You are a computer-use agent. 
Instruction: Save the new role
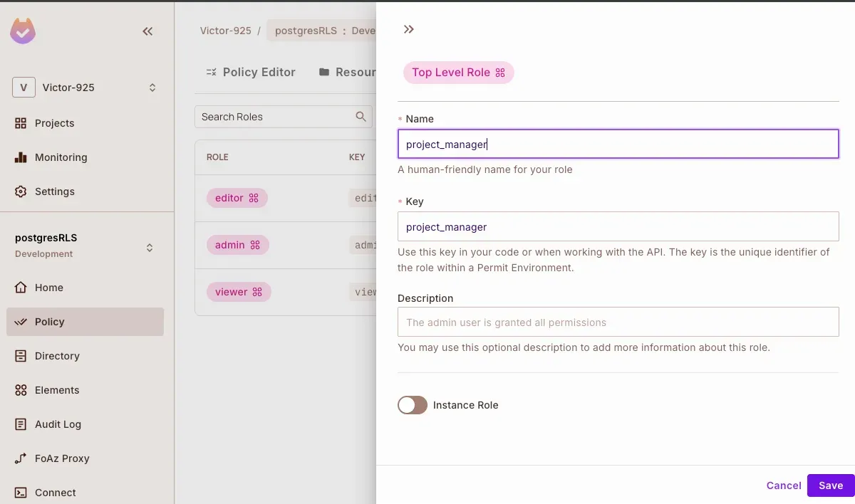click(x=830, y=485)
